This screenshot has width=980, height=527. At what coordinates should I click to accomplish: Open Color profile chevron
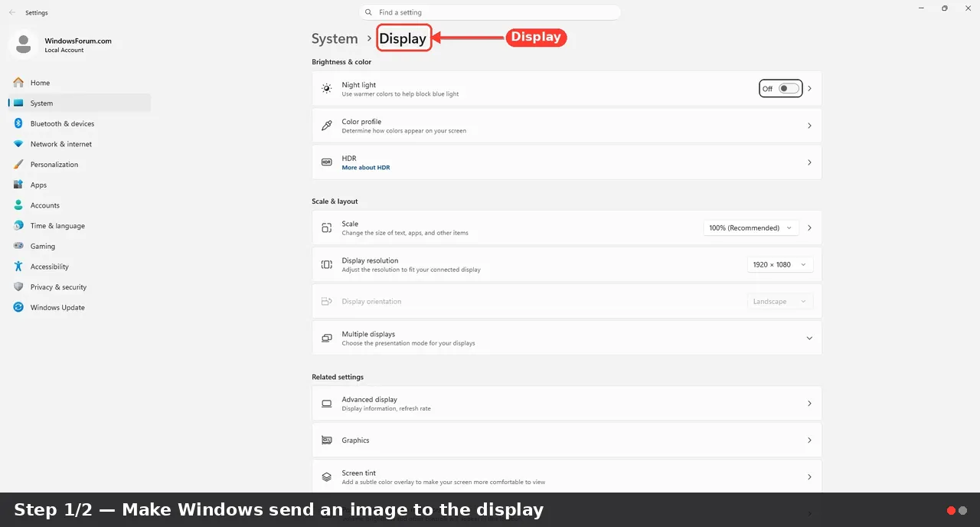[809, 126]
